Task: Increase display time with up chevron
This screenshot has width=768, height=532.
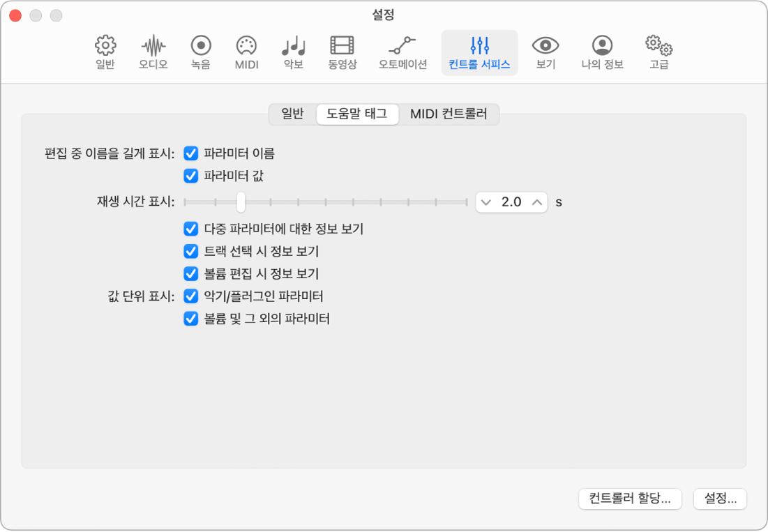Action: coord(537,202)
